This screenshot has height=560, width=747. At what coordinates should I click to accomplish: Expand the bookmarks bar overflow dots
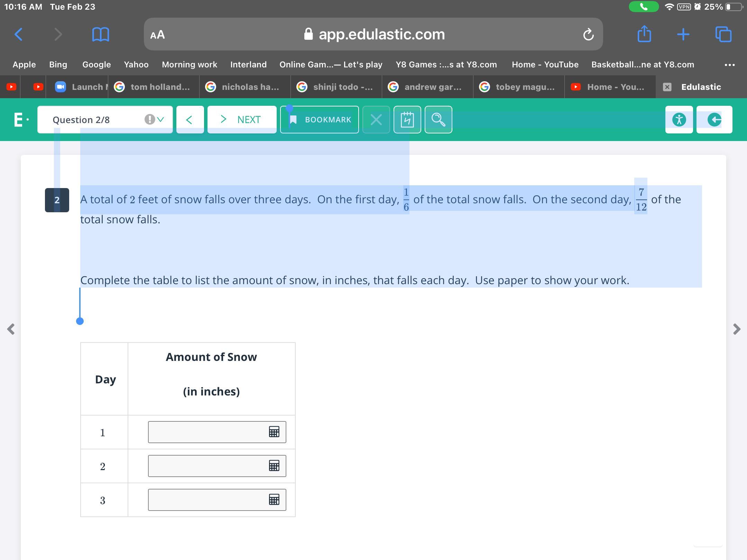click(729, 65)
